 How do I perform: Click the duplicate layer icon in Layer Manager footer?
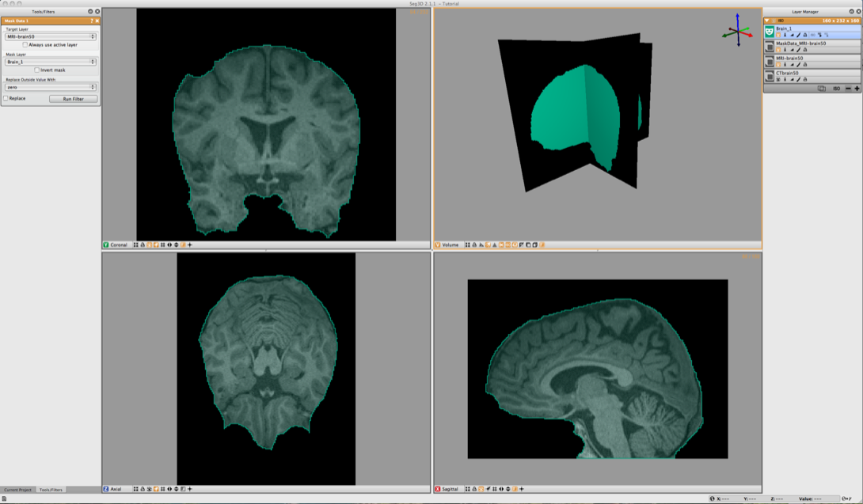[822, 89]
